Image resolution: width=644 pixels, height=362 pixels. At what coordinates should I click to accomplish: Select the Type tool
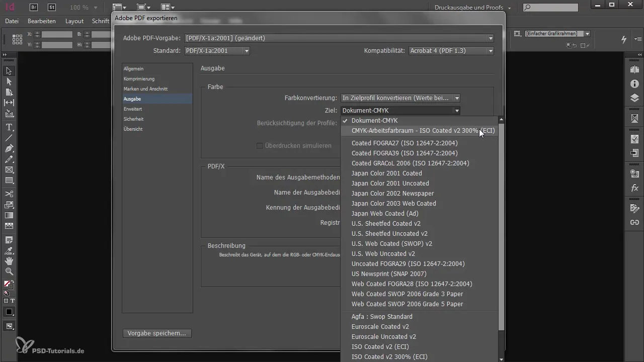click(9, 127)
